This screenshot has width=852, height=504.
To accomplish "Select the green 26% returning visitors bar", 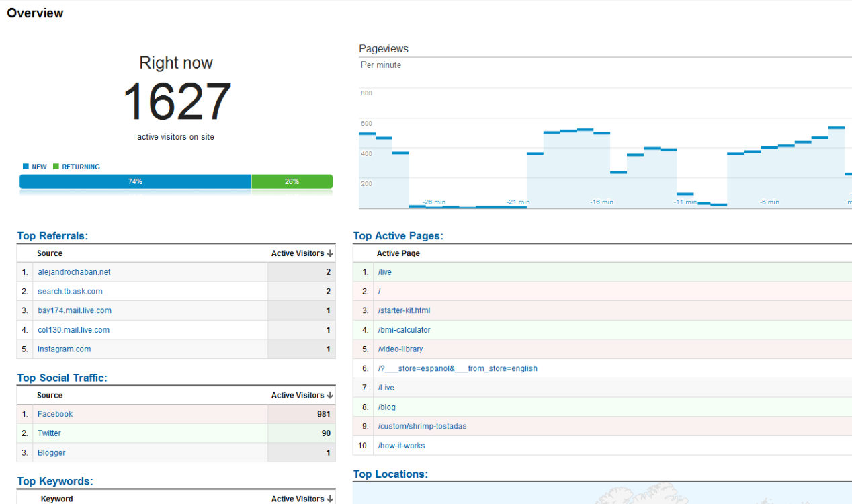I will coord(292,181).
